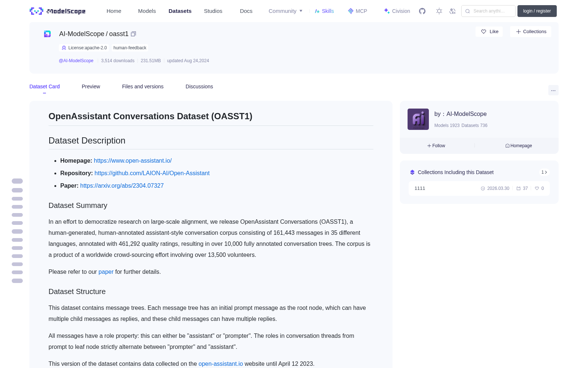Screen dimensions: 588x368
Task: Select the human-feedback tag
Action: click(x=130, y=48)
